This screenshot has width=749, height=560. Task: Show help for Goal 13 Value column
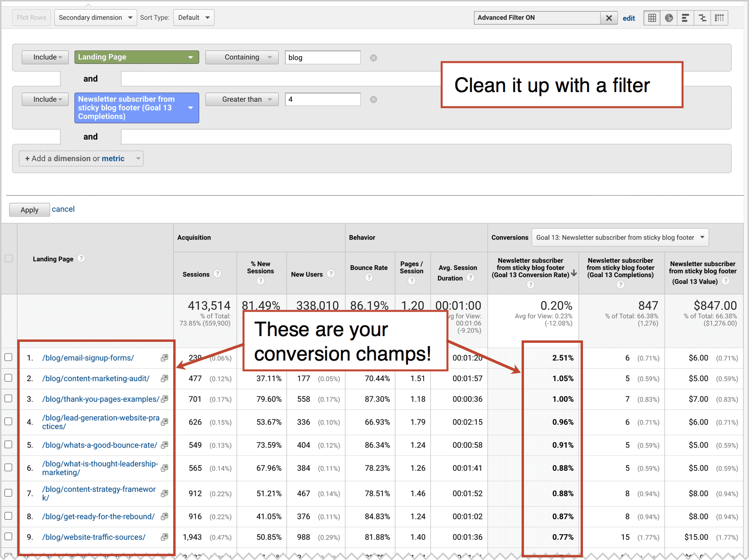click(x=725, y=281)
